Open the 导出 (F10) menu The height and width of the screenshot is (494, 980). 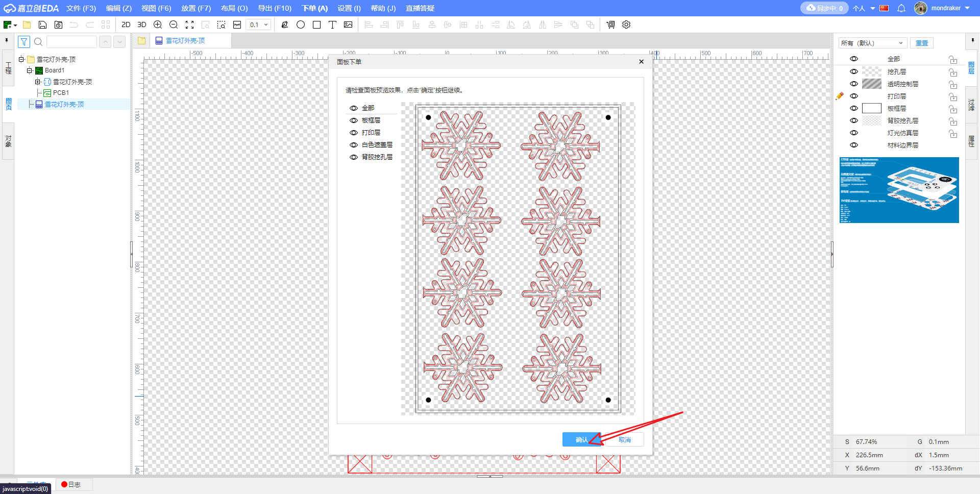(x=275, y=8)
